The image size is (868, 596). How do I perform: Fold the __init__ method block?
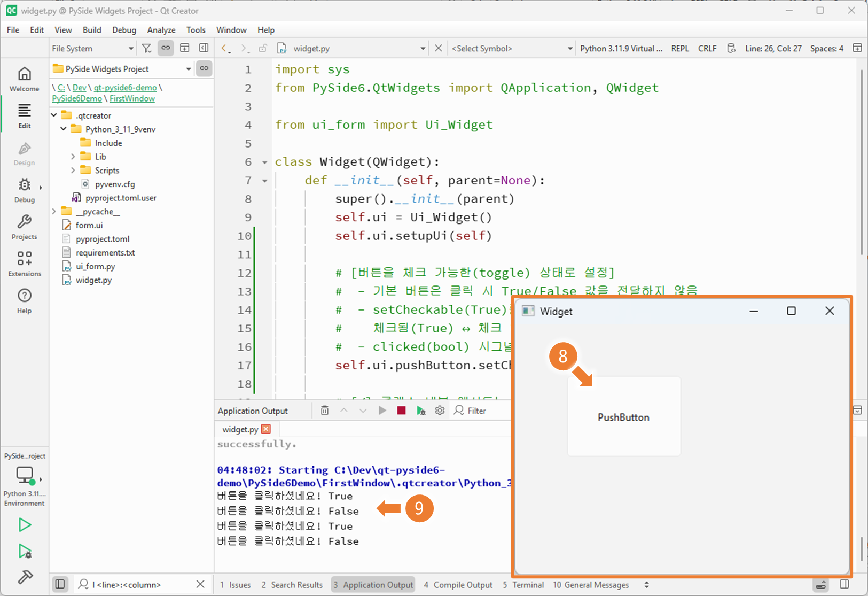264,181
